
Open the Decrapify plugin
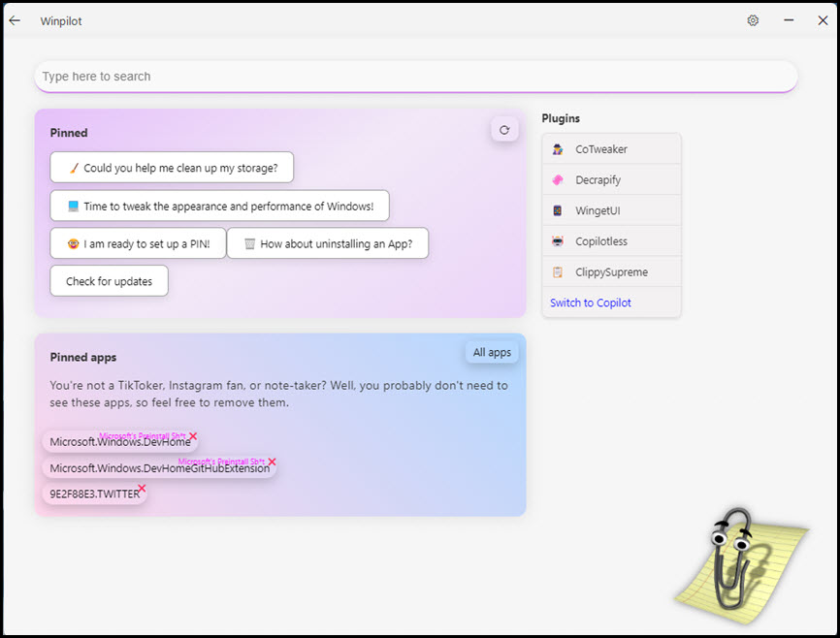(611, 180)
